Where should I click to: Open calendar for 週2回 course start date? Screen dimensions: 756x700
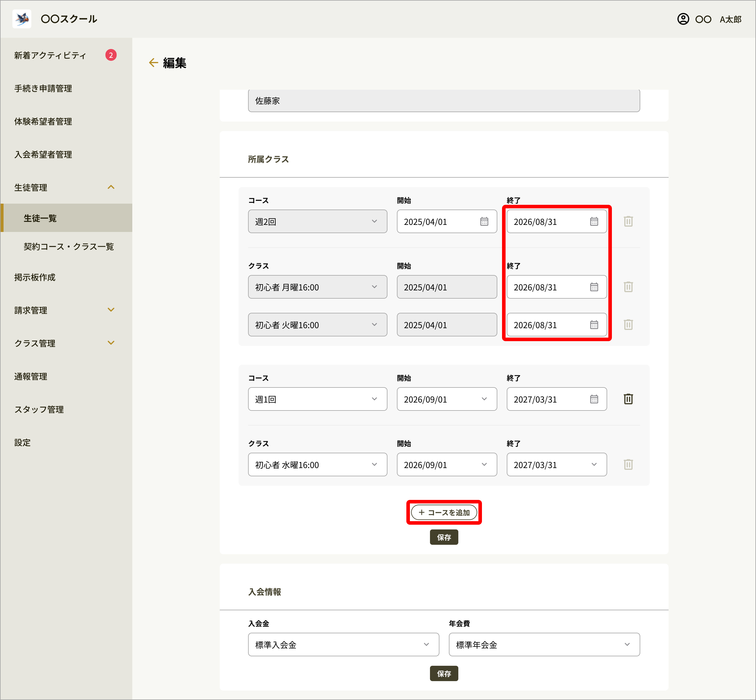pos(484,222)
